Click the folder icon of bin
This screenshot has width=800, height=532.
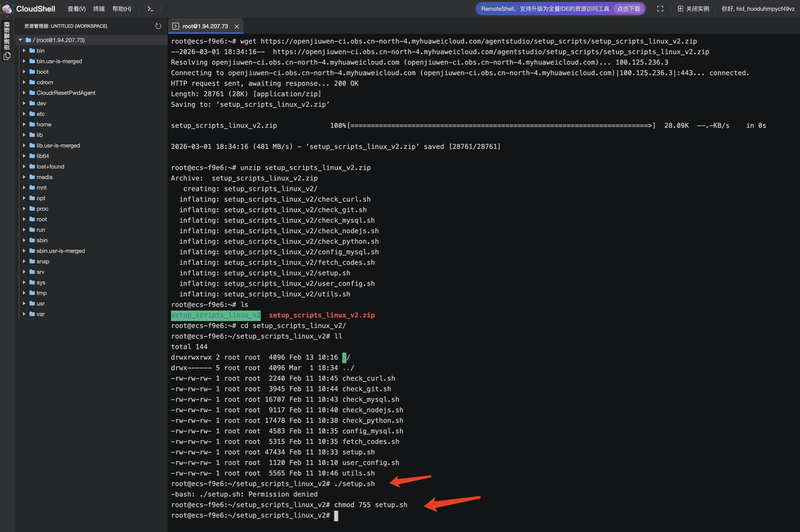pyautogui.click(x=32, y=51)
